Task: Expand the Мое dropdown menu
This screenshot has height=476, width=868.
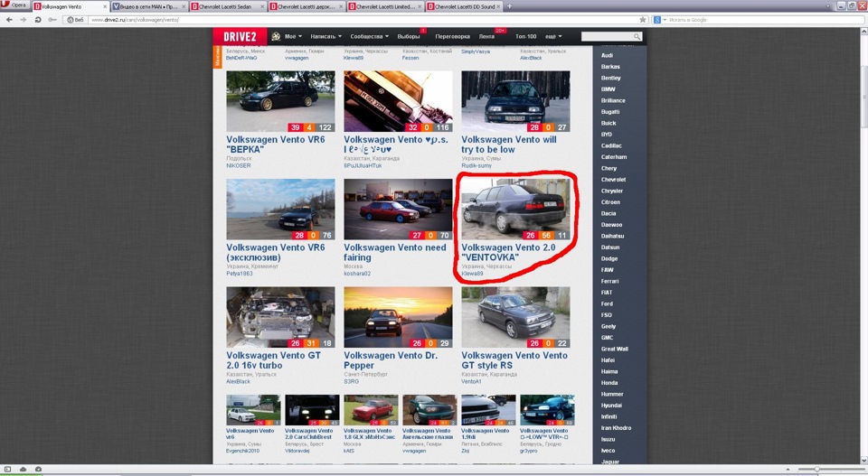Action: coord(293,36)
